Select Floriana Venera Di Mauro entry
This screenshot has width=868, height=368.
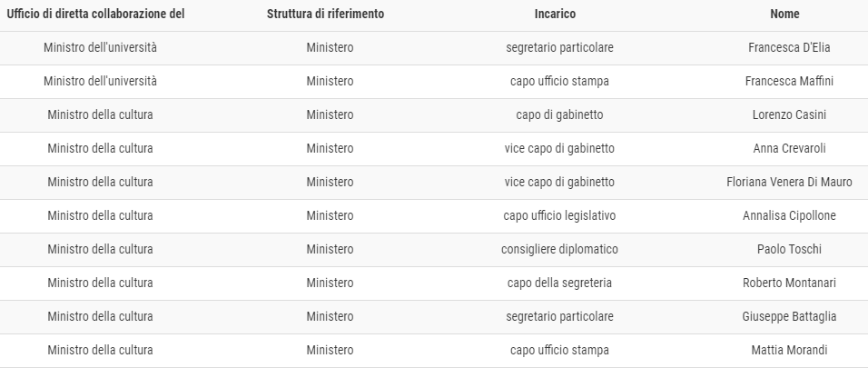tap(789, 182)
